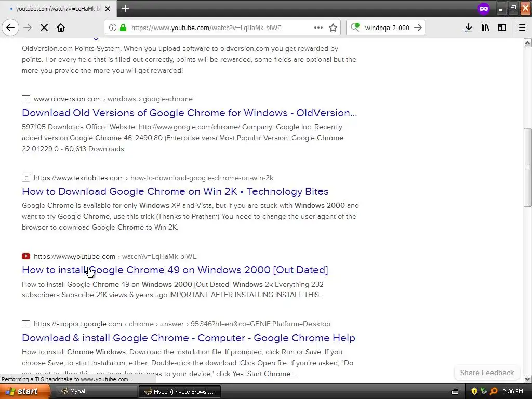Click the search box containing windpqa 2-000
The width and height of the screenshot is (532, 399).
pyautogui.click(x=387, y=28)
